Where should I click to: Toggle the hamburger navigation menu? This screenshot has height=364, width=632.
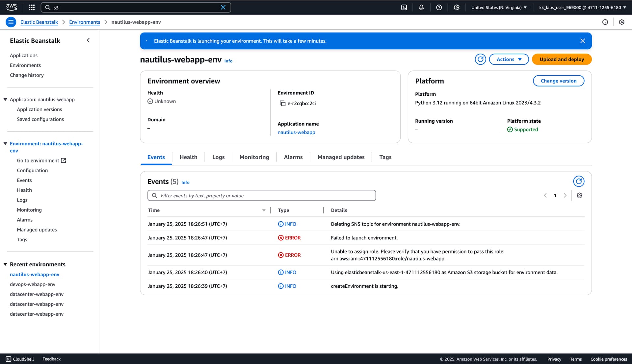click(x=11, y=22)
